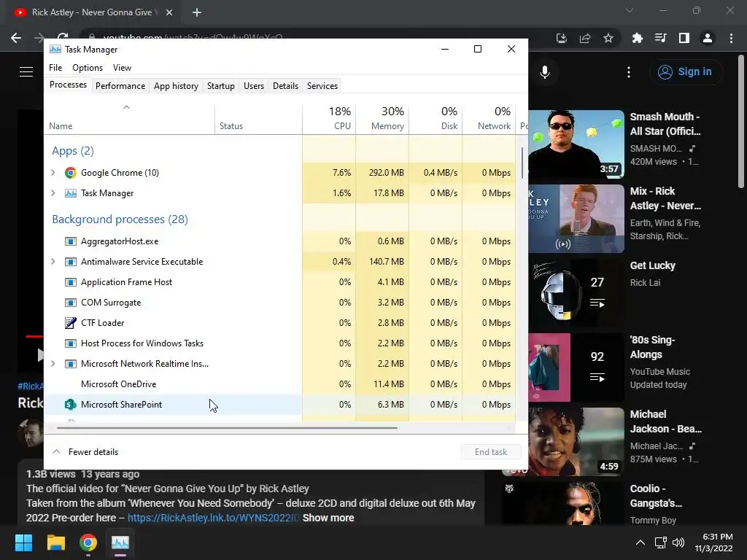
Task: Click Show more in video description
Action: coord(328,518)
